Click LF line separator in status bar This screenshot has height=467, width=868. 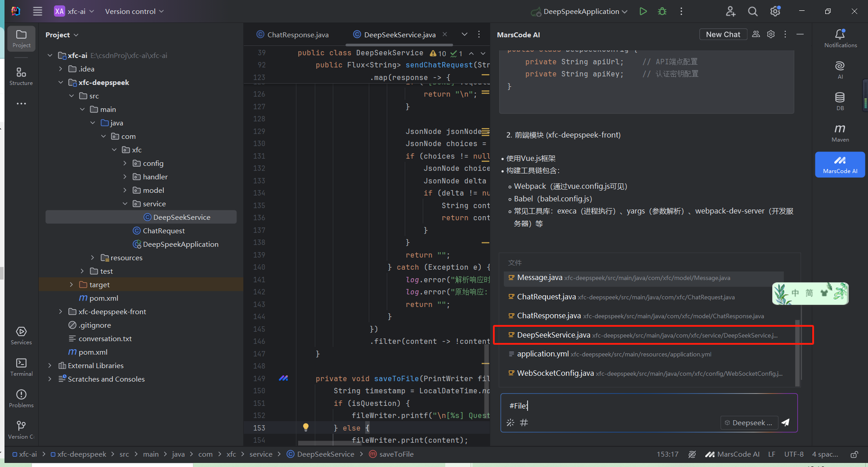(772, 454)
